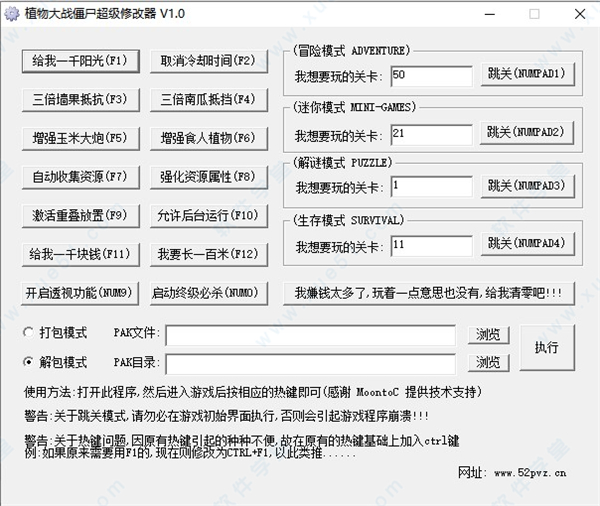Enable 开启透视功能(NUM9)
Image resolution: width=600 pixels, height=506 pixels.
(80, 293)
